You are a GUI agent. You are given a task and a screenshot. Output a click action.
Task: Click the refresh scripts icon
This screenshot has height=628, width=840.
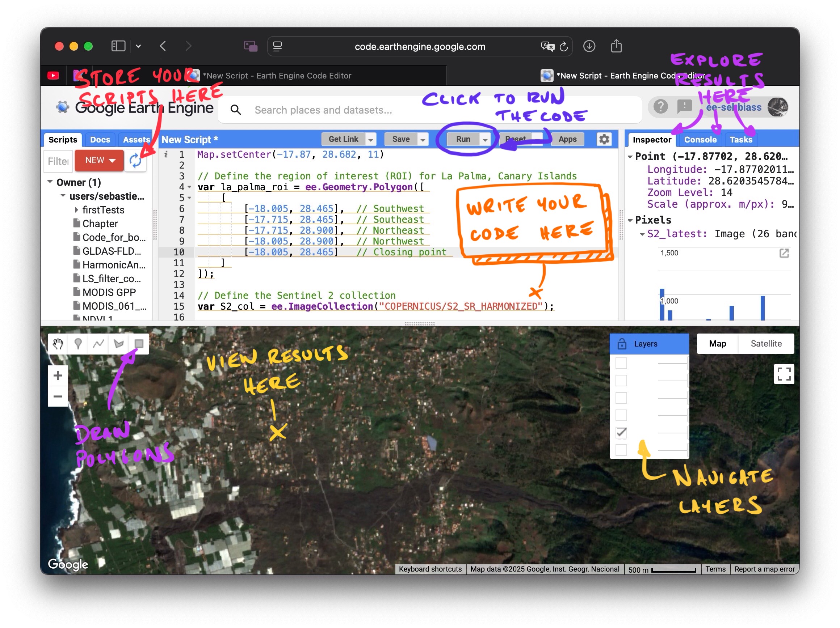pos(135,161)
